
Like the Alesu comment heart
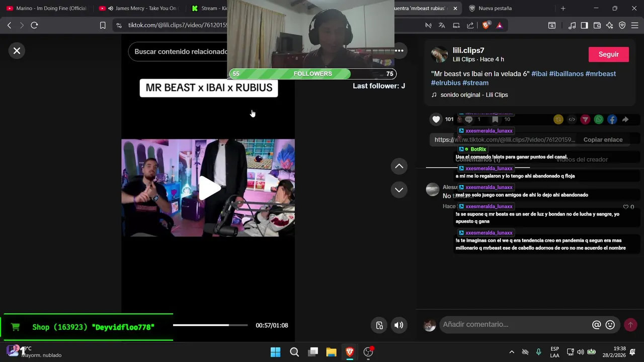tap(626, 207)
